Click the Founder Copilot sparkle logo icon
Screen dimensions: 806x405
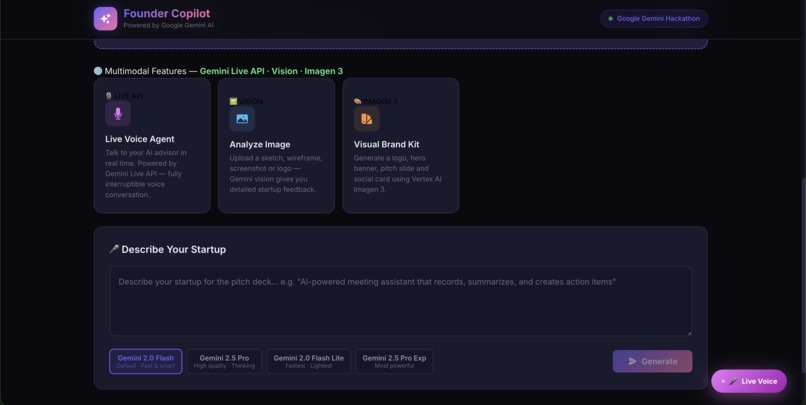tap(105, 19)
